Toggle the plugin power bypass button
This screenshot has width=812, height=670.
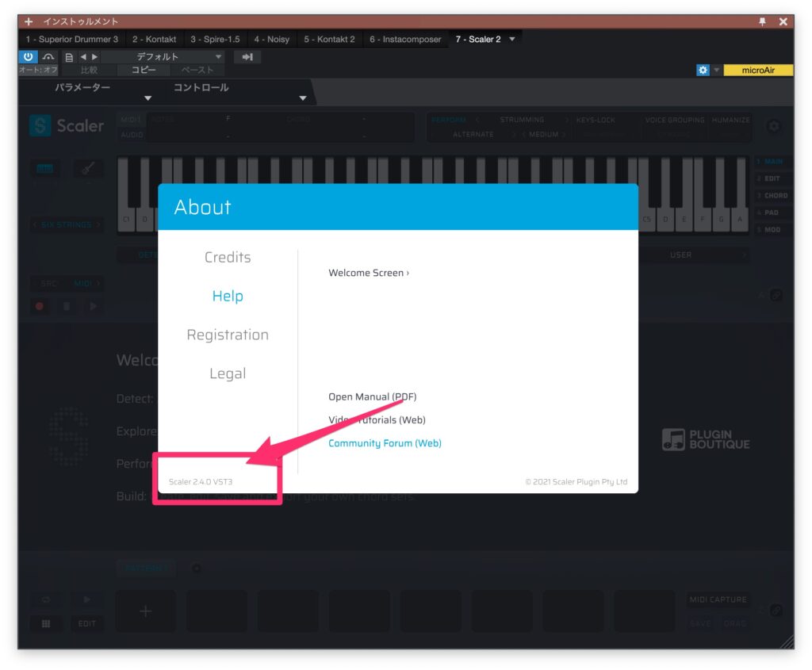coord(29,57)
